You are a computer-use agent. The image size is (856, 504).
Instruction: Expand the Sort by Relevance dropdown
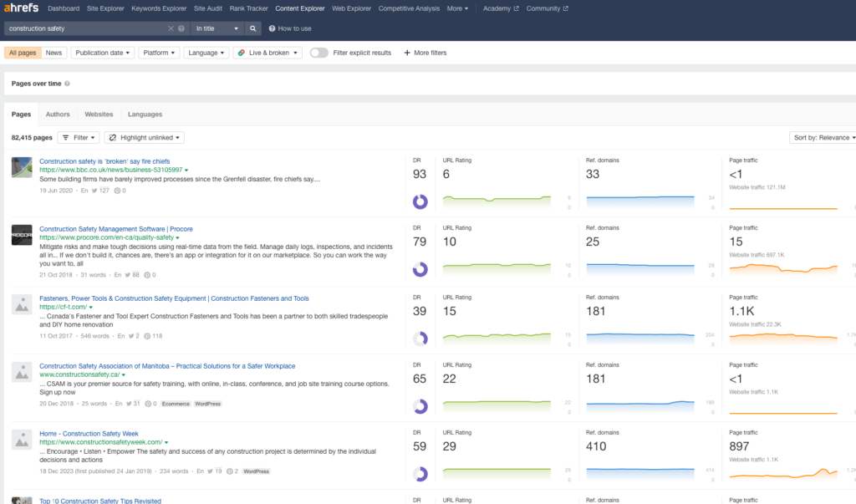click(x=822, y=137)
